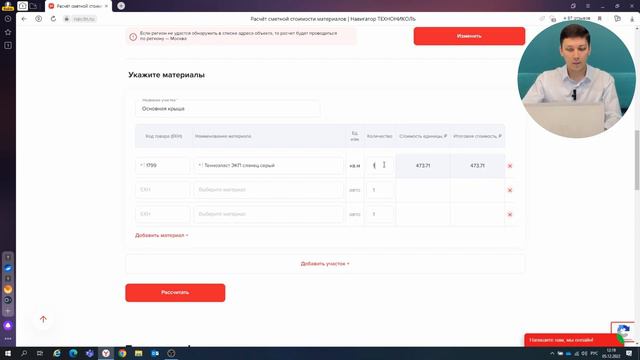Click the reviews counter in the address bar
This screenshot has height=360, width=640.
(x=576, y=19)
